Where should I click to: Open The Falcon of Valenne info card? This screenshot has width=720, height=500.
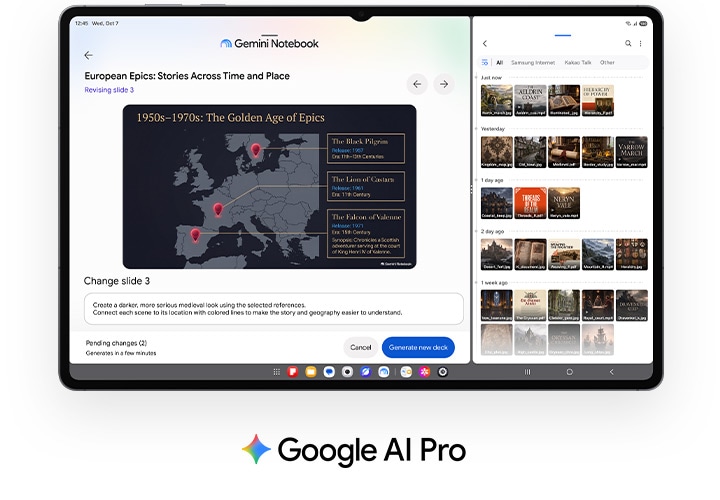point(366,234)
